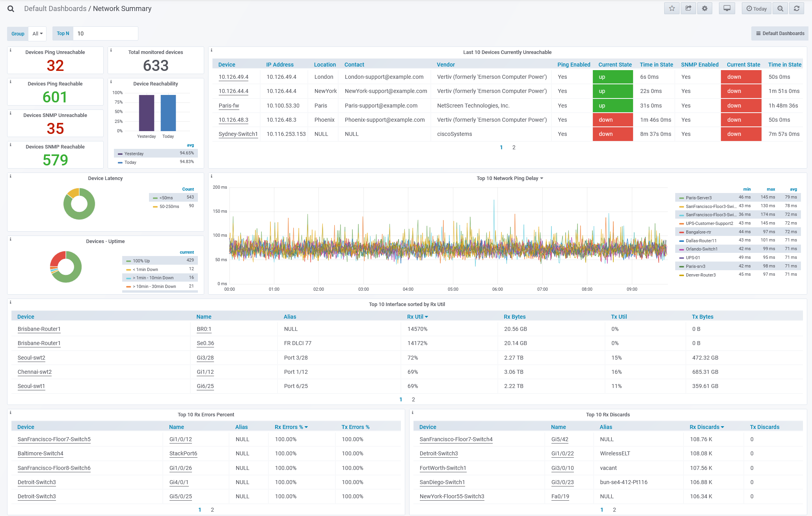This screenshot has height=516, width=812.
Task: Click info icon on Devices Ping Unreachable panel
Action: point(11,50)
